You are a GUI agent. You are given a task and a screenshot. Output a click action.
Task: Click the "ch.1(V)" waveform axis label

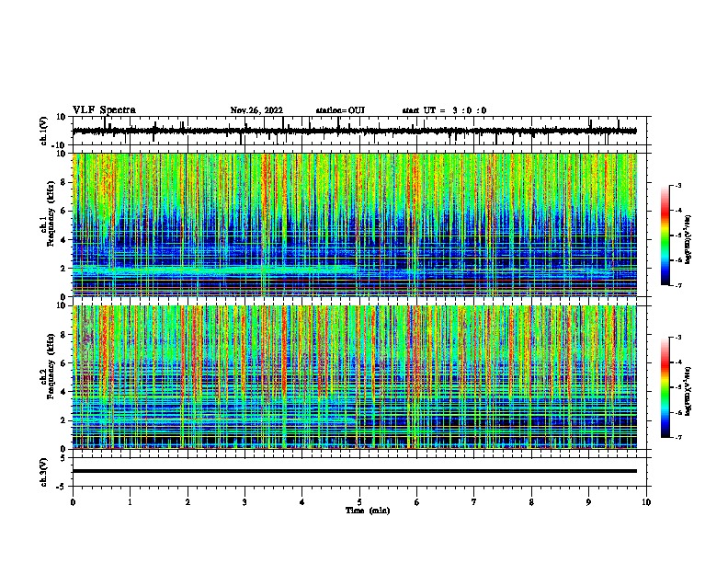coord(44,131)
